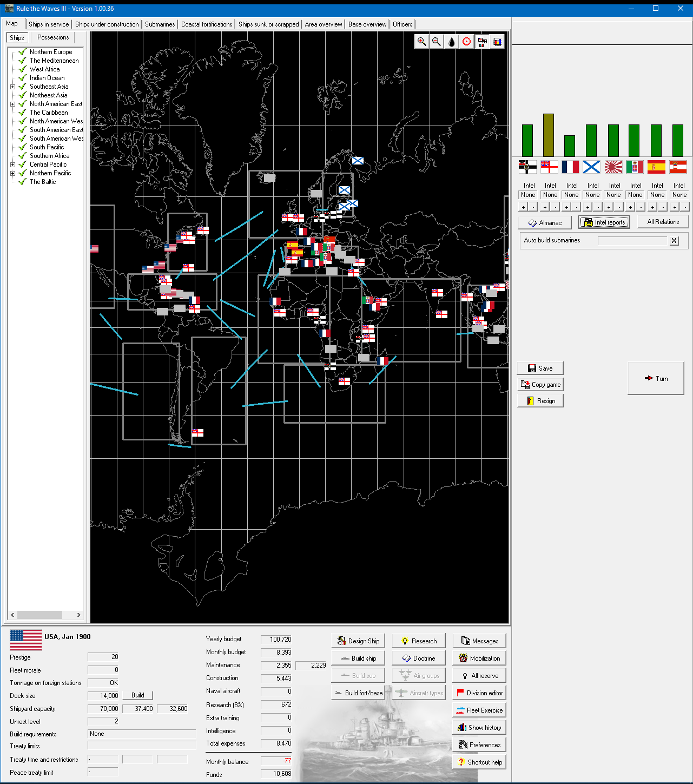Click Build next to Dock size

point(138,695)
